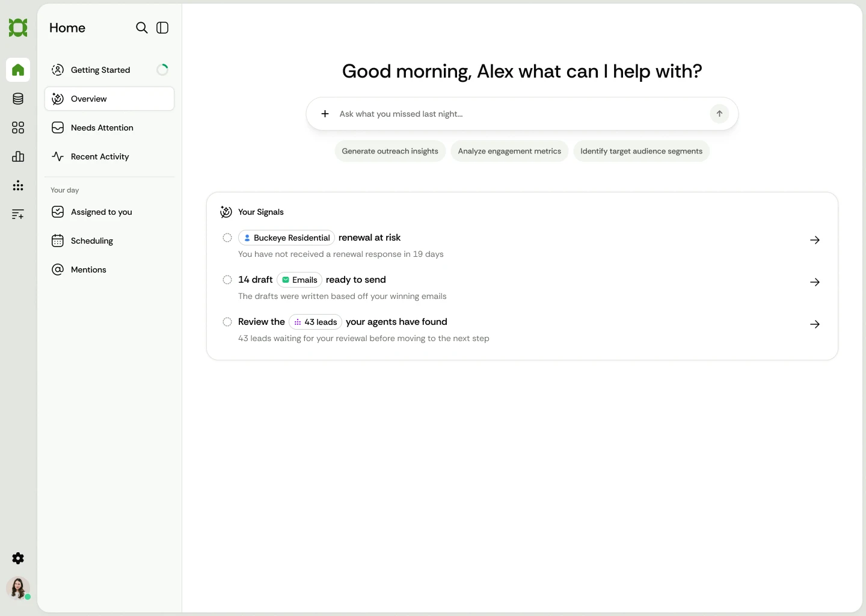The height and width of the screenshot is (616, 866).
Task: Click the Getting Started progress ring
Action: pos(162,70)
